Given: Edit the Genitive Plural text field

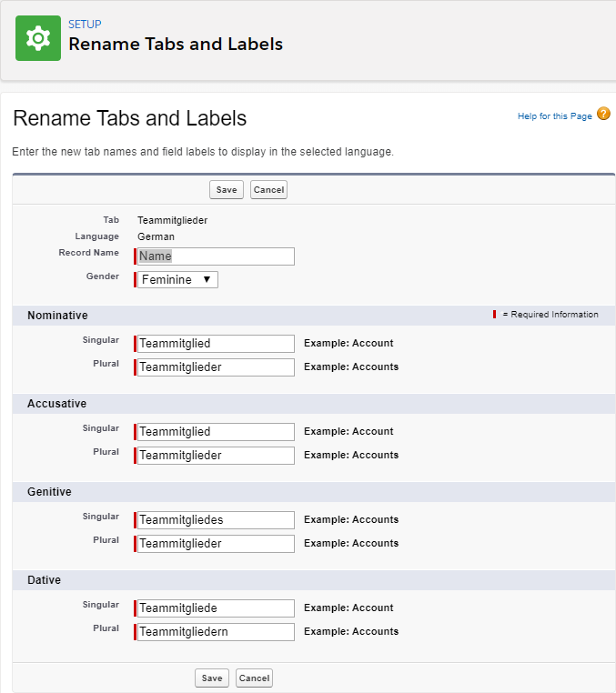Looking at the screenshot, I should click(x=216, y=544).
